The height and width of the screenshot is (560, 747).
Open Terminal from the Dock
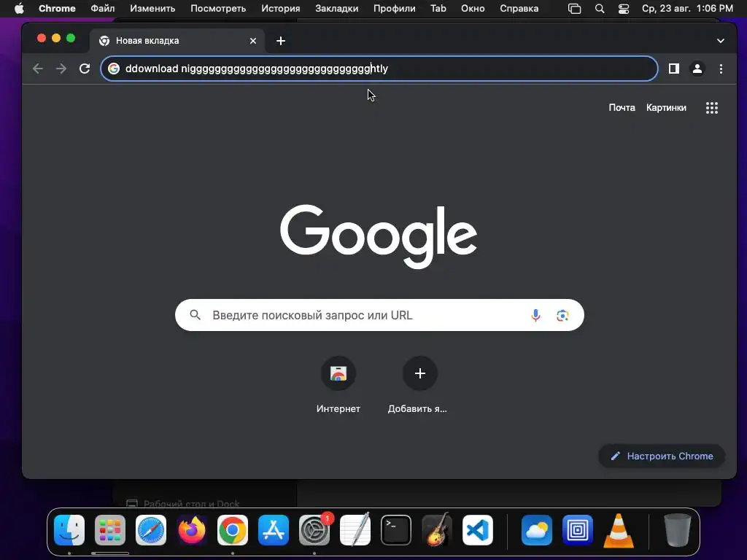pyautogui.click(x=396, y=530)
